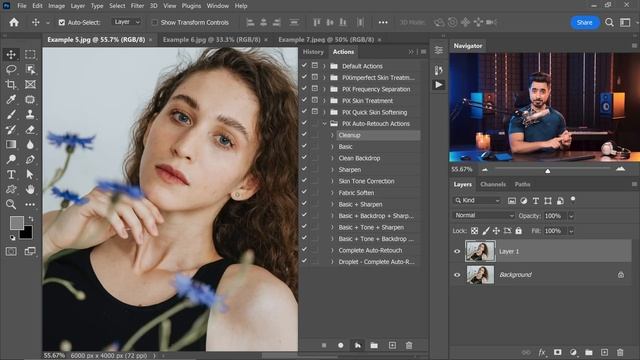The image size is (640, 360).
Task: Open the Auto-Select Layer dropdown
Action: [x=127, y=22]
